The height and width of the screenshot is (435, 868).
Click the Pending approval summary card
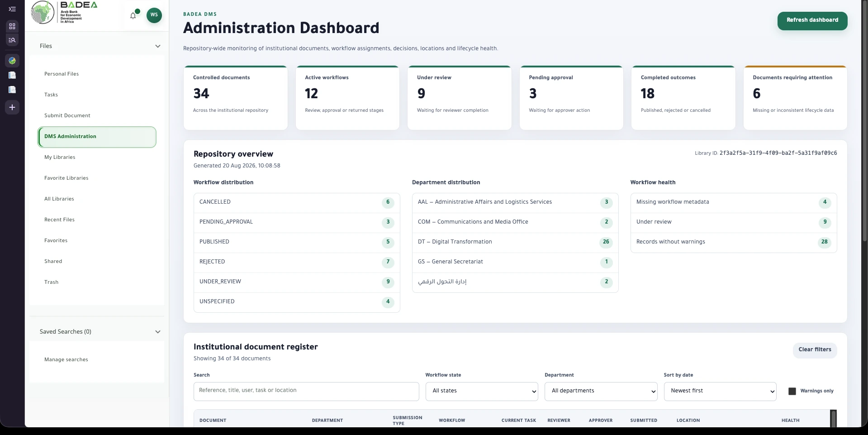[x=571, y=98]
